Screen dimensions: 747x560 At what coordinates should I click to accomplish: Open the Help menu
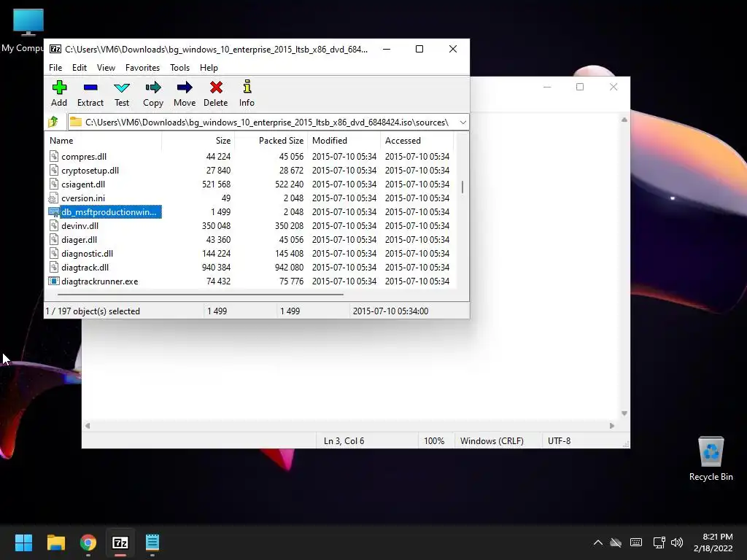pos(209,68)
